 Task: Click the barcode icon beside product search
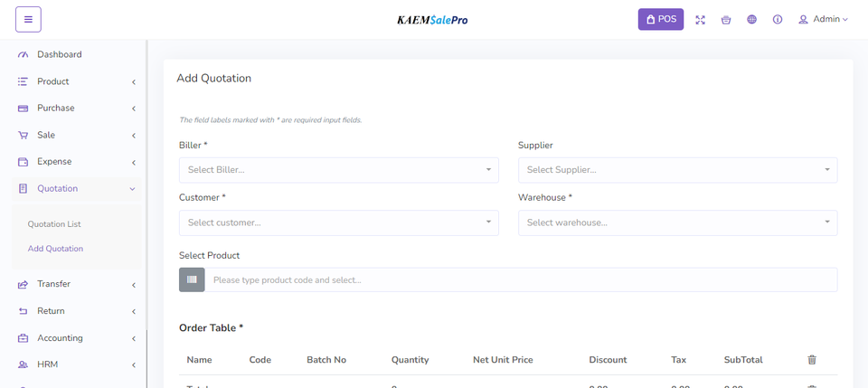[x=192, y=279]
